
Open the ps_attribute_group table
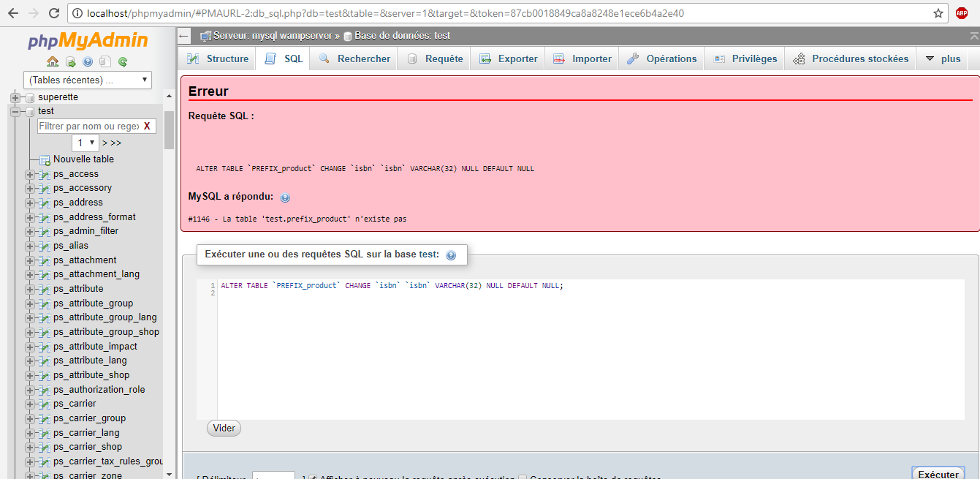(93, 303)
